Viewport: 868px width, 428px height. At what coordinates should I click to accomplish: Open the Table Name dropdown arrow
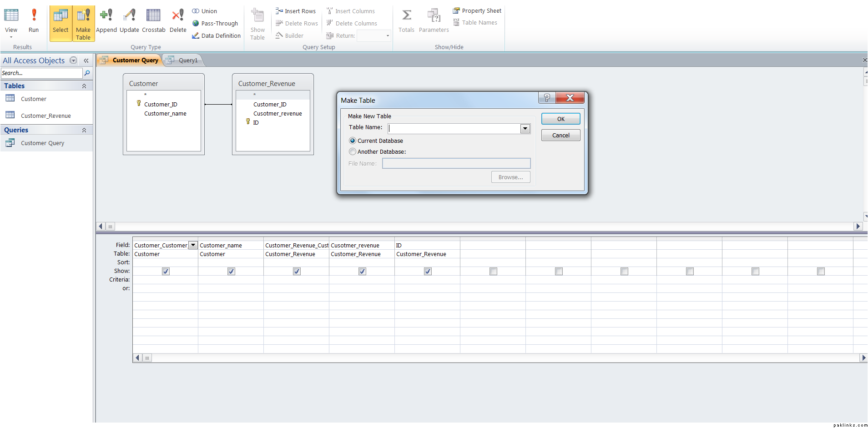pyautogui.click(x=525, y=129)
